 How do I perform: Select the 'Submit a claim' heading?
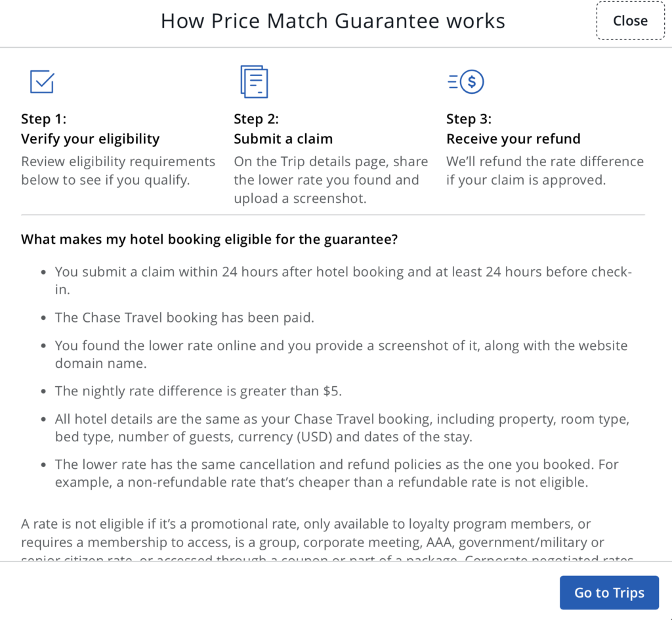tap(283, 139)
